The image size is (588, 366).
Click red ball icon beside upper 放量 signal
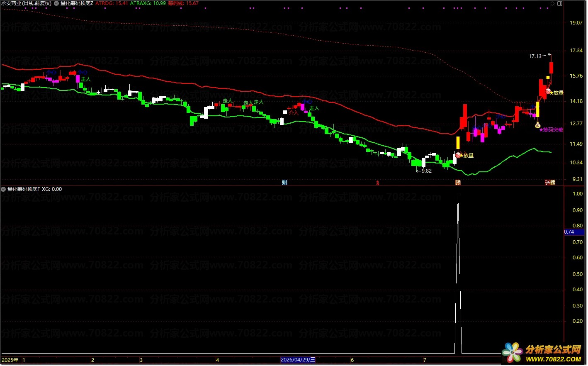(x=548, y=92)
